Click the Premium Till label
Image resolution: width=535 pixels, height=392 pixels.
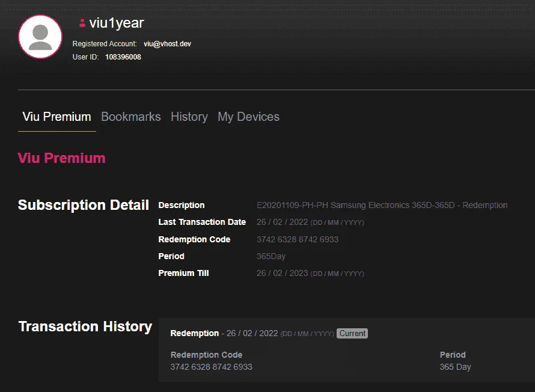[x=183, y=274]
